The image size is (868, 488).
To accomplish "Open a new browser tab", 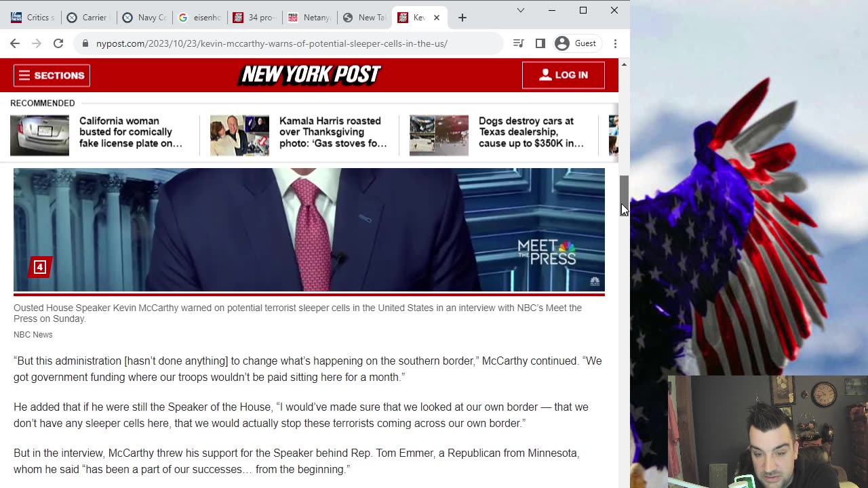I will (462, 18).
